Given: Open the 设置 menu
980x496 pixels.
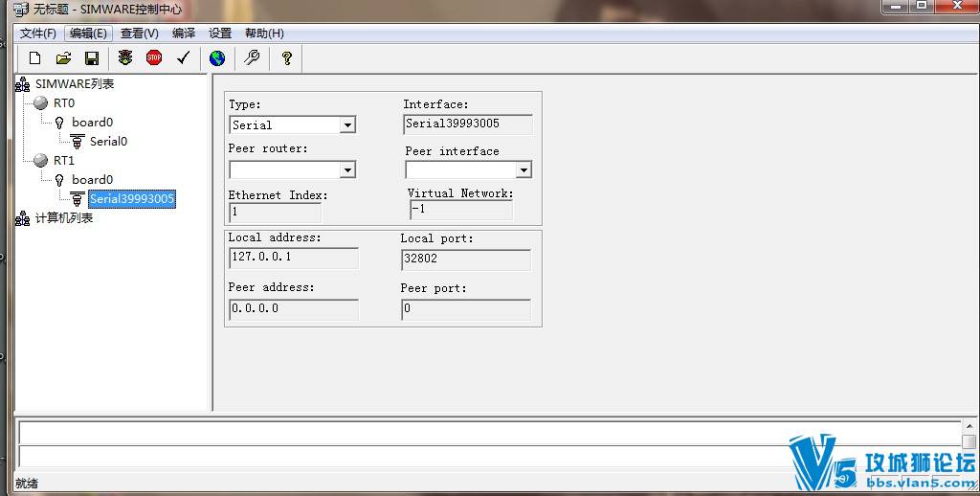Looking at the screenshot, I should (x=220, y=34).
